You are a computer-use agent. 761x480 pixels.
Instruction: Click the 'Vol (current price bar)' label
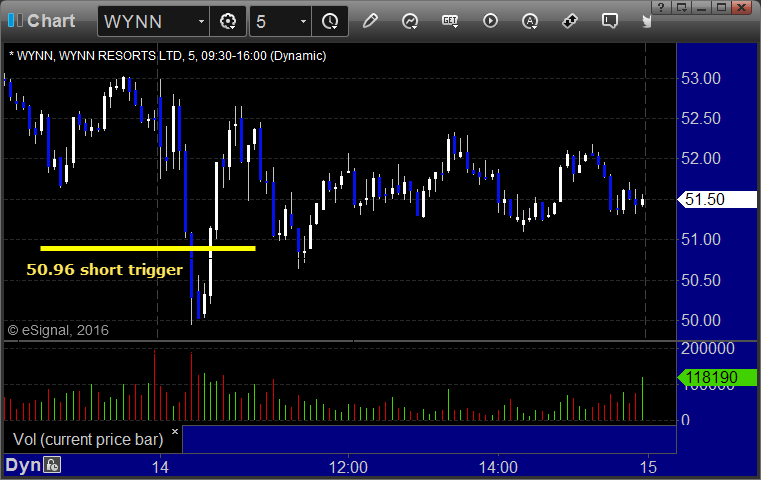point(88,440)
